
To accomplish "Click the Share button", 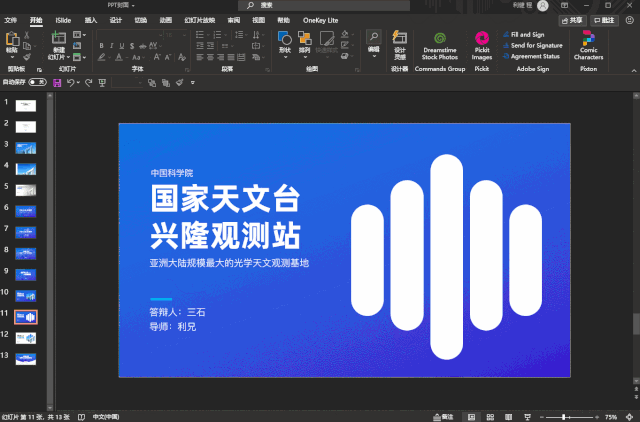I will click(572, 20).
